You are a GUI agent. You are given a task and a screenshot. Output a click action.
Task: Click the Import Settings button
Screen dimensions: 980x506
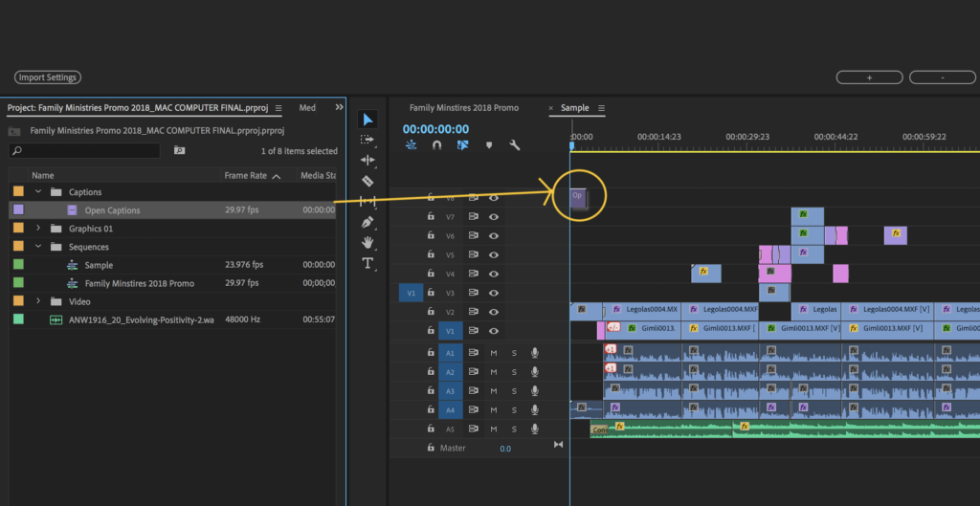(x=48, y=77)
